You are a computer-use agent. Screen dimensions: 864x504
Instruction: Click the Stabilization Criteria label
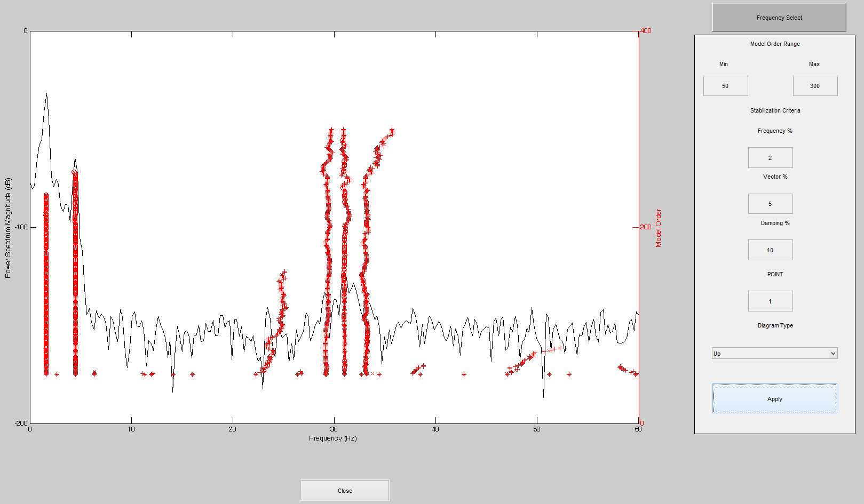(775, 110)
